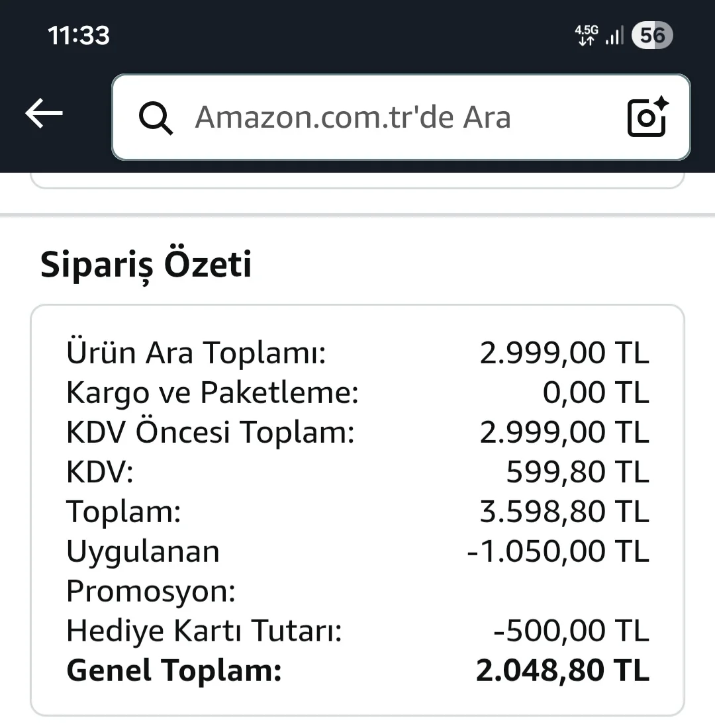This screenshot has width=715, height=728.
Task: Tap the battery level 56 indicator
Action: (x=652, y=35)
